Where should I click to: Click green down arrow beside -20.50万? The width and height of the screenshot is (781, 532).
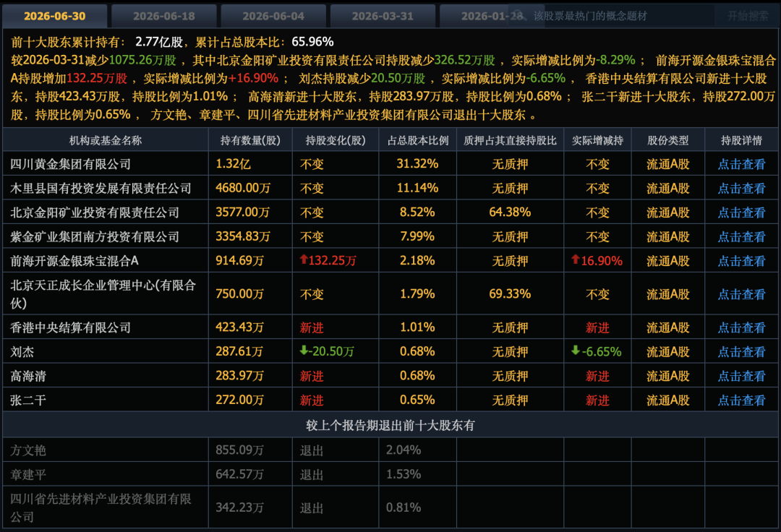(x=303, y=351)
